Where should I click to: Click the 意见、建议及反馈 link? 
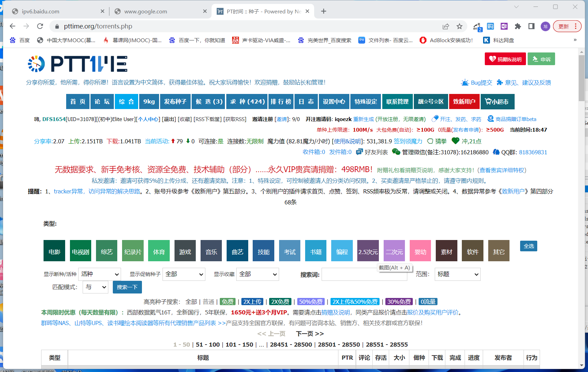[x=524, y=83]
